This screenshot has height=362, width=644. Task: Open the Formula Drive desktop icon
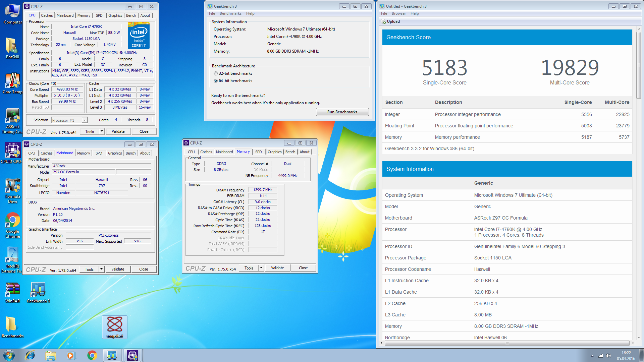coord(13,191)
